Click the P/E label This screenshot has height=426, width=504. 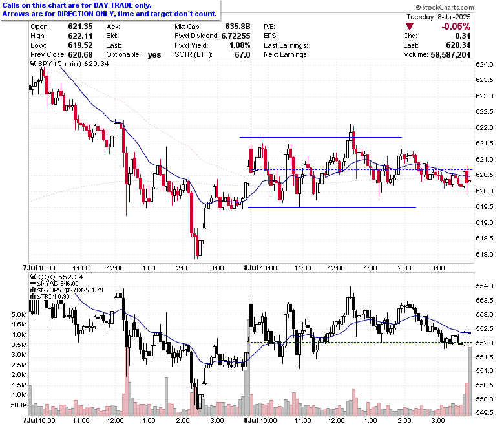coord(269,27)
